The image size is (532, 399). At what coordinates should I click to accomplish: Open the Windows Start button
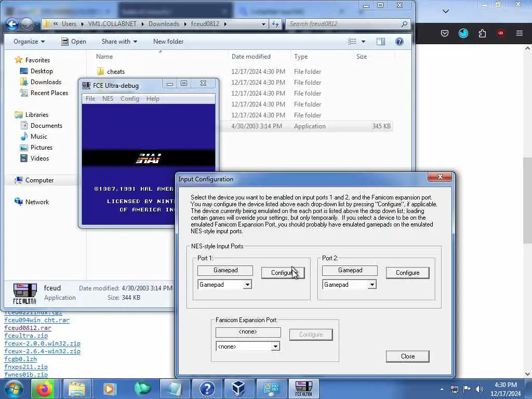(x=14, y=389)
